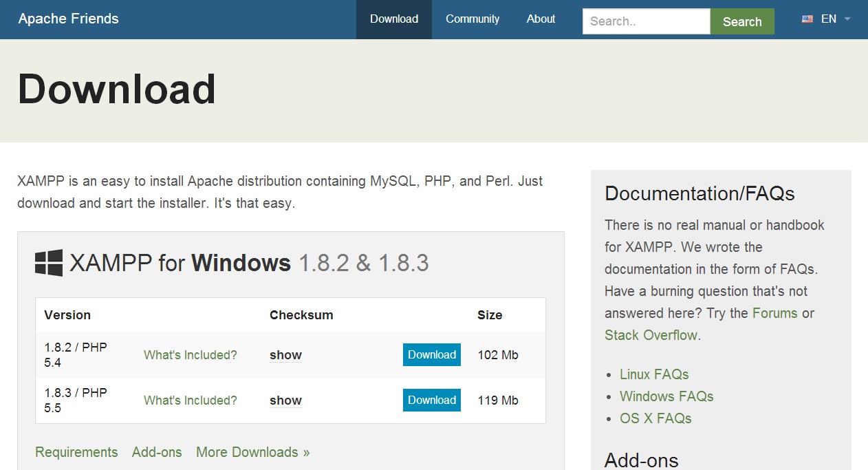
Task: Click the green Search button
Action: coord(742,21)
